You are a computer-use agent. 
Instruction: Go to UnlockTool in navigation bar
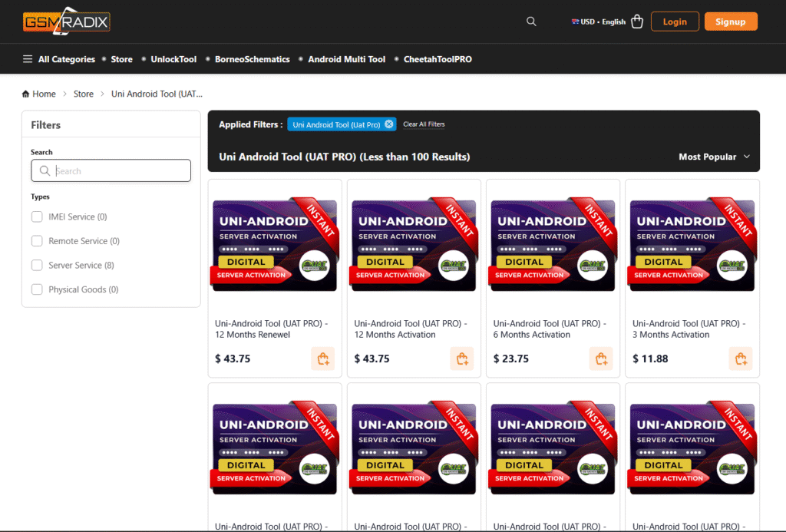[x=173, y=59]
